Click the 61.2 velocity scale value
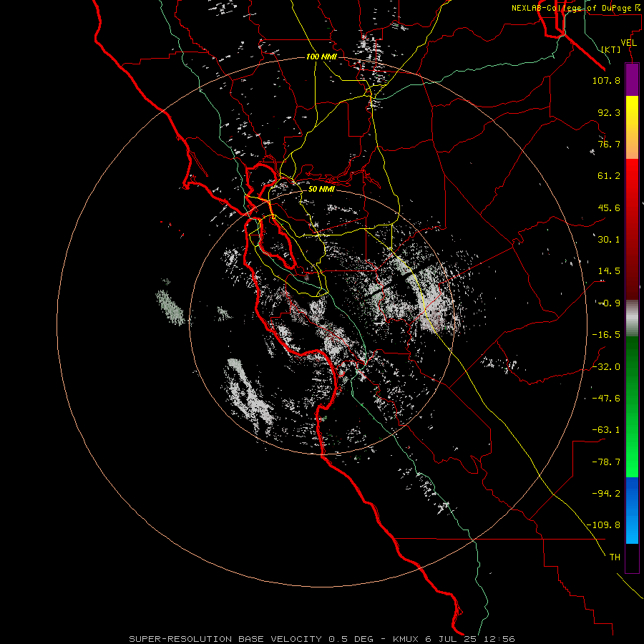The width and height of the screenshot is (644, 644). (609, 176)
